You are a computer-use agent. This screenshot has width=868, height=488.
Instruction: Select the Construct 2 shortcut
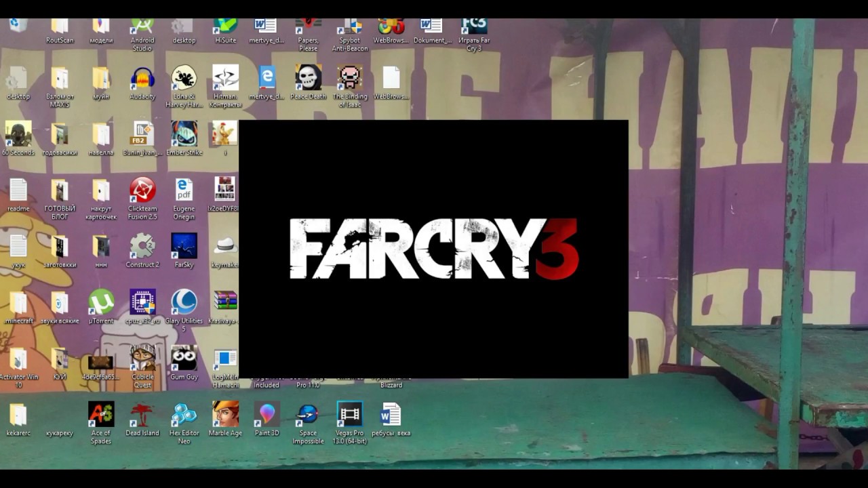[x=142, y=251]
